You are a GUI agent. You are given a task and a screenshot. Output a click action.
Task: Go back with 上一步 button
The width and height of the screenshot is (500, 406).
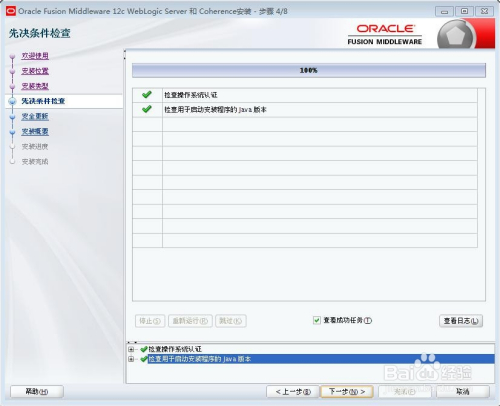(293, 392)
